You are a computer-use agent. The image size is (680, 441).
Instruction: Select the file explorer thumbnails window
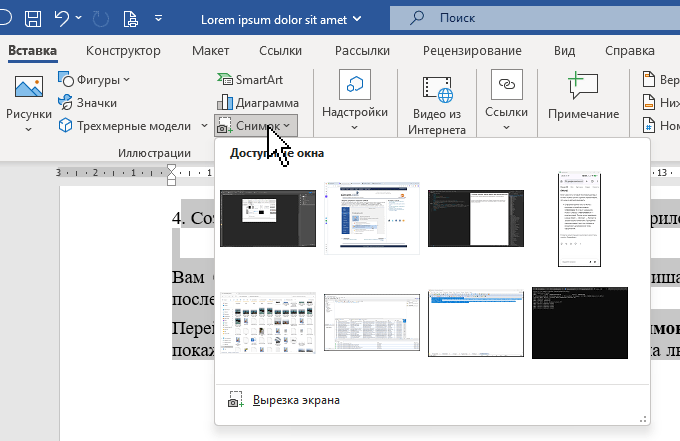click(x=268, y=323)
